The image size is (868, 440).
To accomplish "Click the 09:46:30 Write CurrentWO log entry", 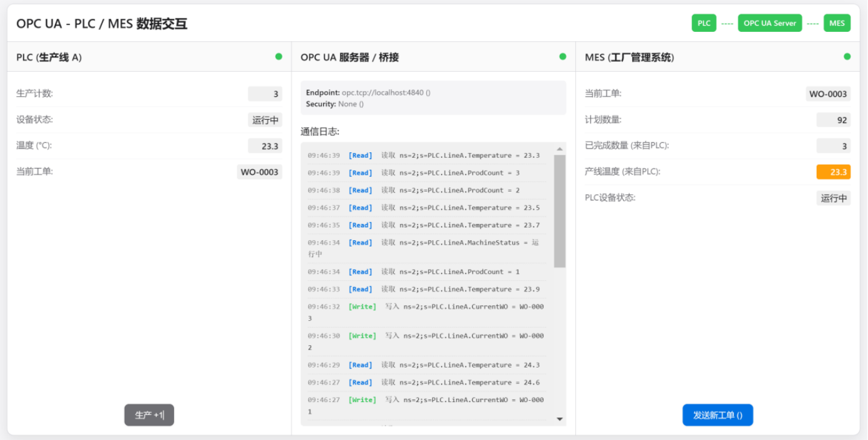I will pyautogui.click(x=427, y=341).
